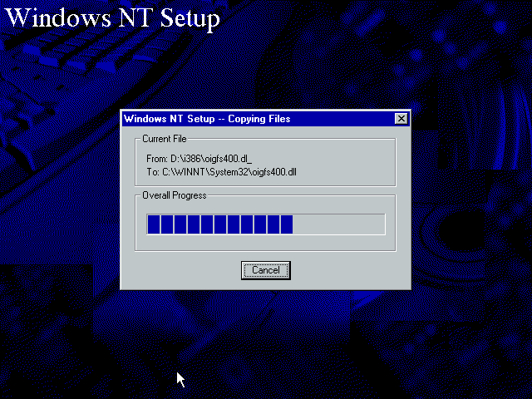Click the Overall Progress label
The width and height of the screenshot is (532, 399).
(x=174, y=195)
